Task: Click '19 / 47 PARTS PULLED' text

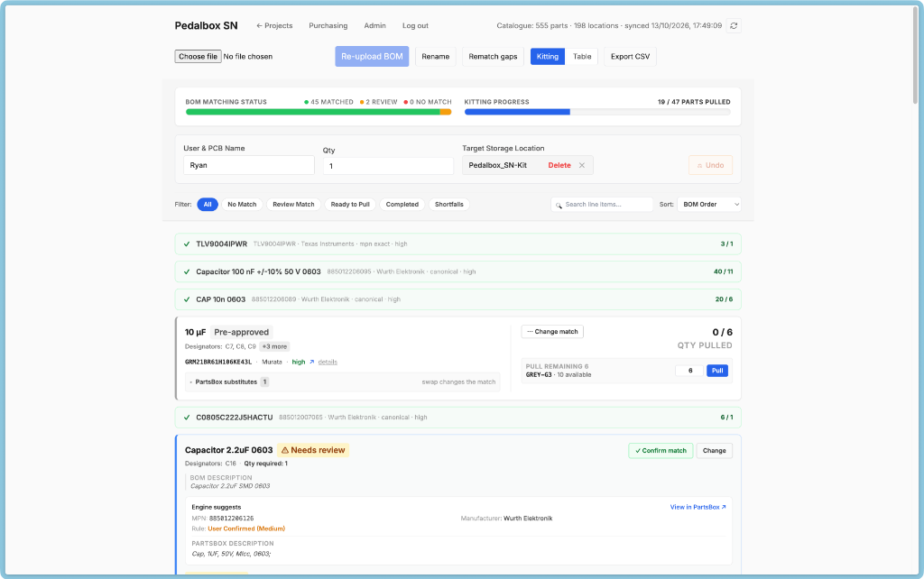Action: point(694,102)
